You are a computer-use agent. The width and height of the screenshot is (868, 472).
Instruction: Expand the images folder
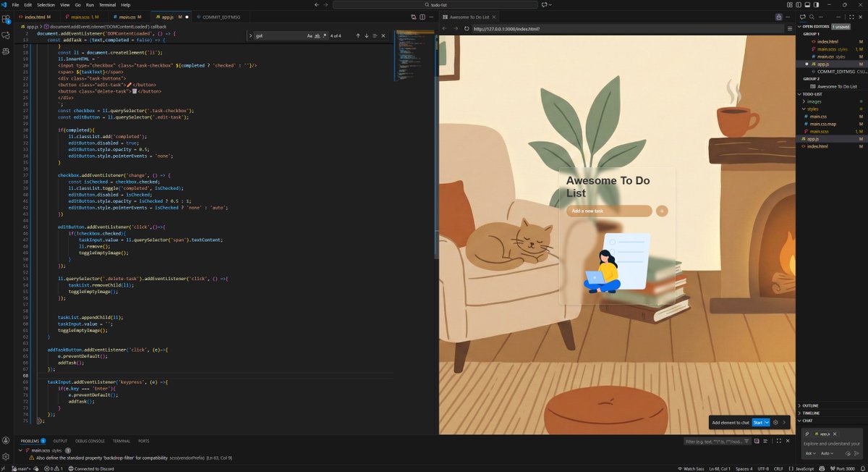(x=814, y=102)
